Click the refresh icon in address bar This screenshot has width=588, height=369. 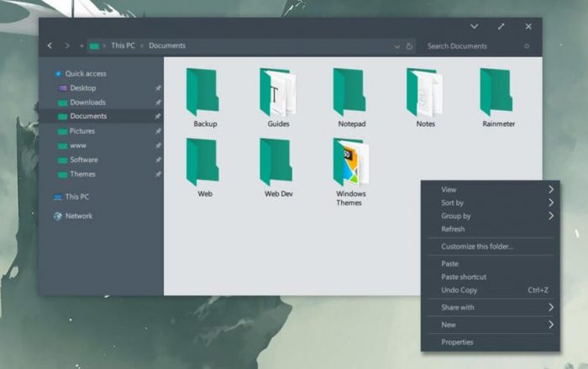tap(409, 46)
